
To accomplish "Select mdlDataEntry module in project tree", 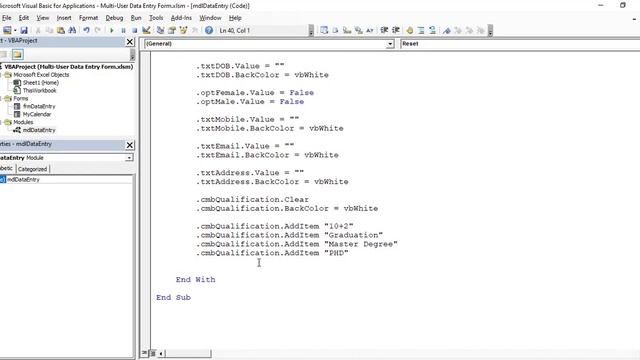I will coord(39,130).
